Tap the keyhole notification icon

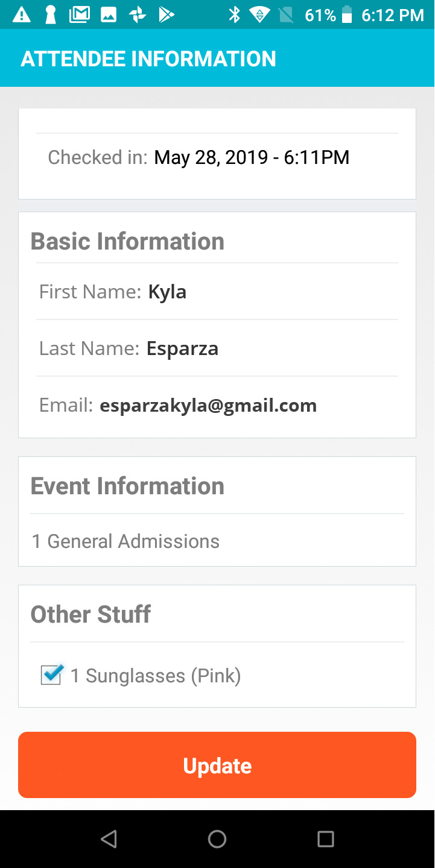tap(51, 14)
